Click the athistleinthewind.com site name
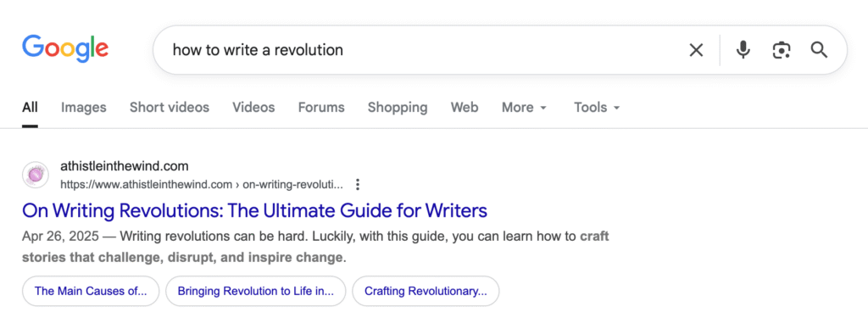The width and height of the screenshot is (868, 318). (x=124, y=166)
